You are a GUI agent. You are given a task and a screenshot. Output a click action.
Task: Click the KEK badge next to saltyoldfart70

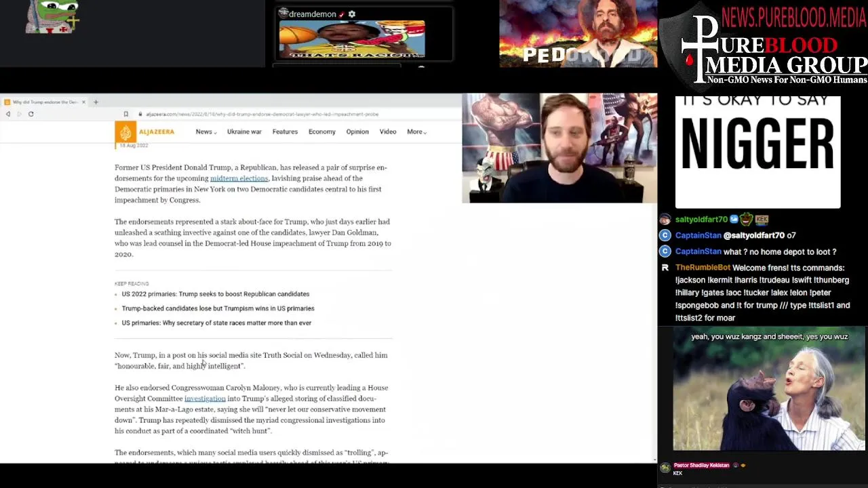click(762, 220)
